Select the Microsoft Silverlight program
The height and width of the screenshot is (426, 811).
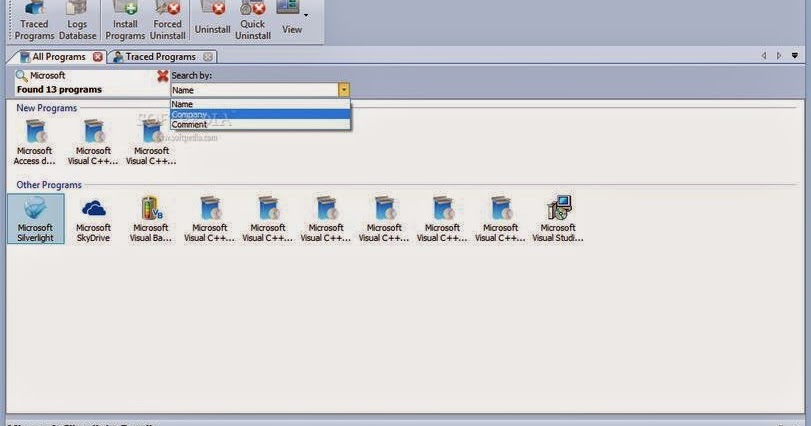[36, 219]
